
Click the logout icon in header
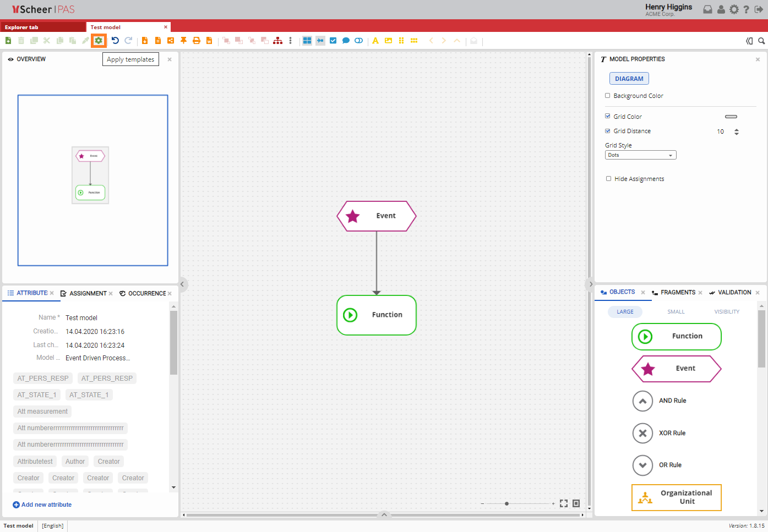(x=759, y=9)
